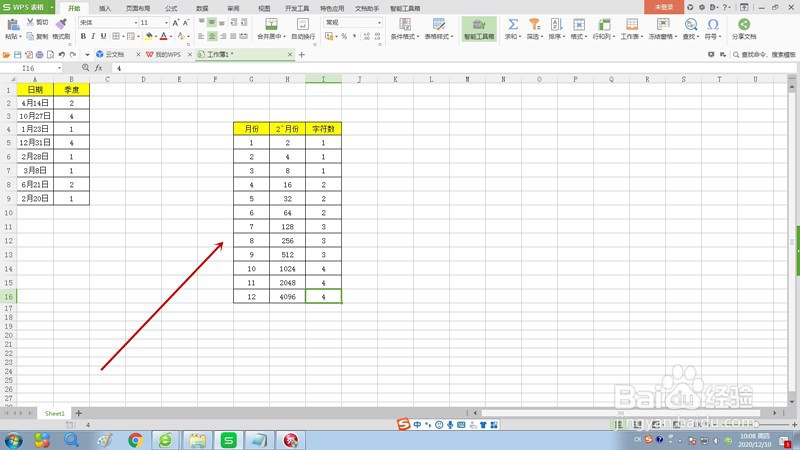This screenshot has width=800, height=450.
Task: Open the font color dropdown arrow
Action: pyautogui.click(x=170, y=36)
